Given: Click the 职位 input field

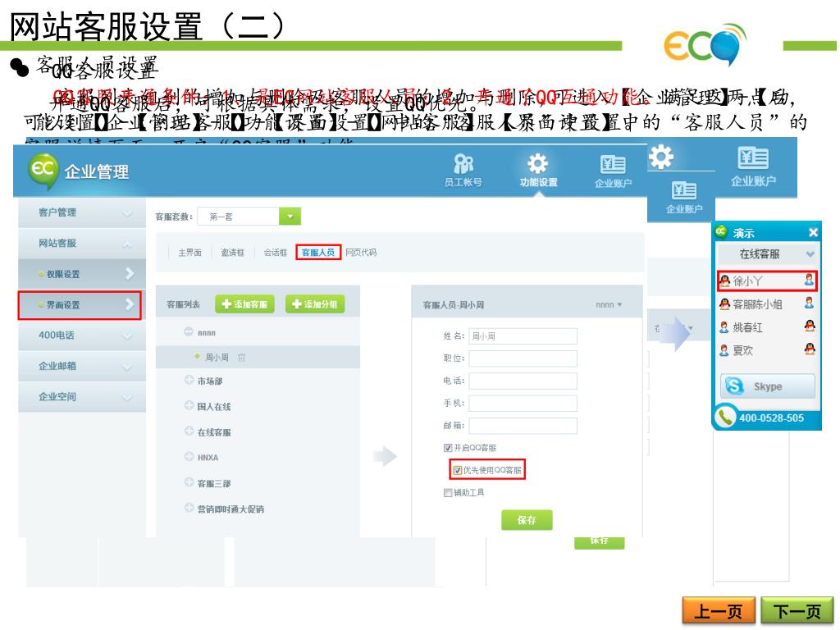Looking at the screenshot, I should tap(523, 358).
